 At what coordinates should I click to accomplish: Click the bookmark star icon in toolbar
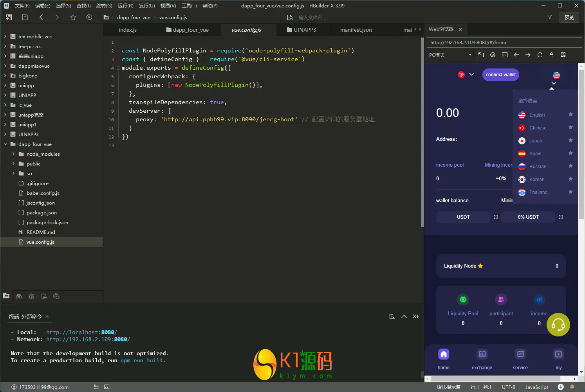click(x=73, y=17)
